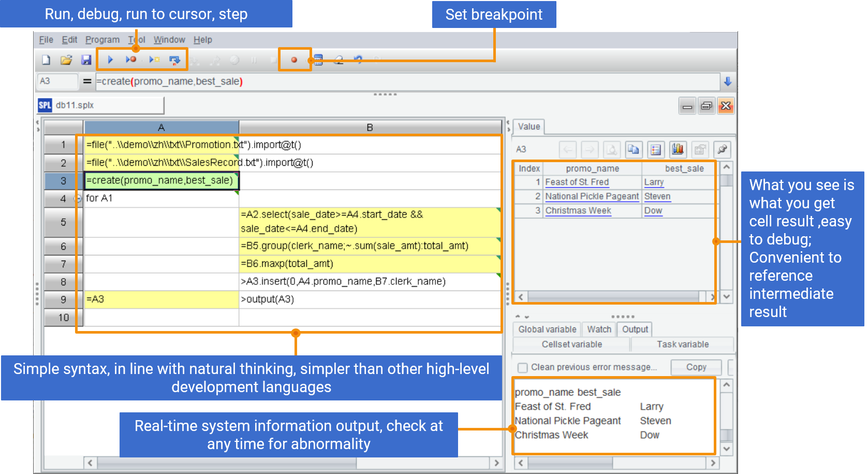Open the chart icon in Value panel

coord(678,150)
